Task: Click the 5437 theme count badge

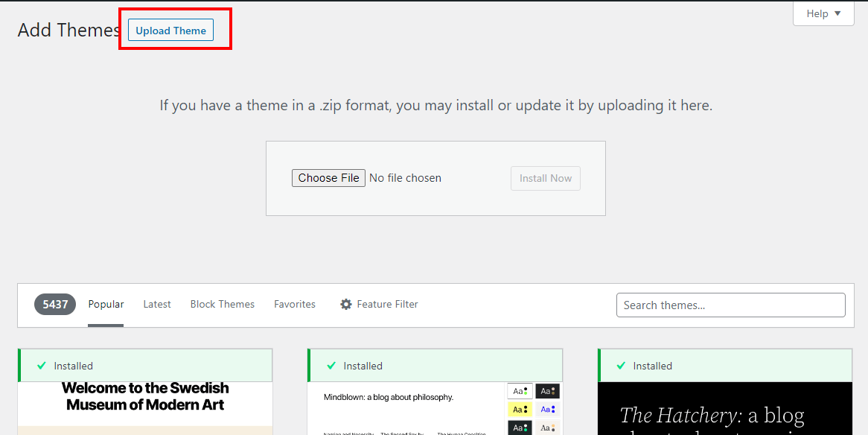Action: coord(55,304)
